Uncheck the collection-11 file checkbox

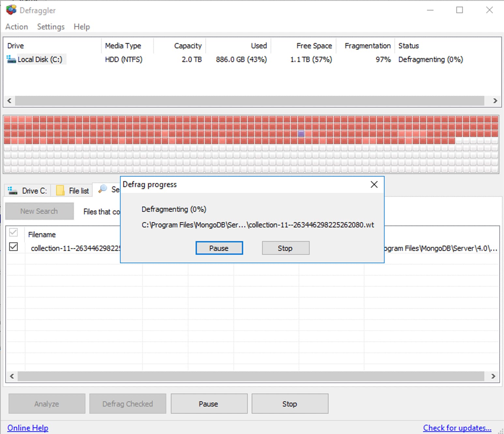pos(14,247)
